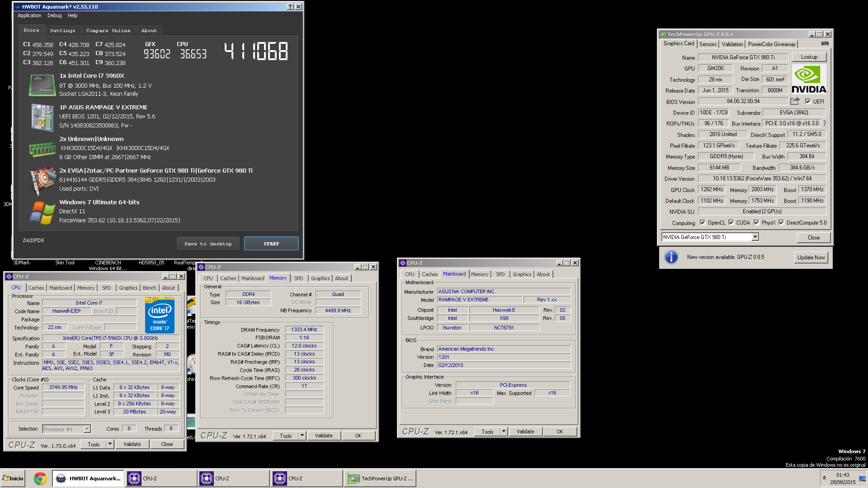Click the CPU chip icon in Aquamark
Viewport: 868px width, 488px height.
(x=42, y=85)
